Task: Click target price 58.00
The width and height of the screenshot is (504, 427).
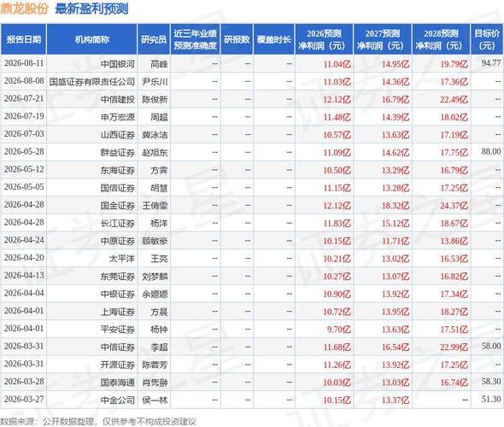Action: tap(491, 346)
